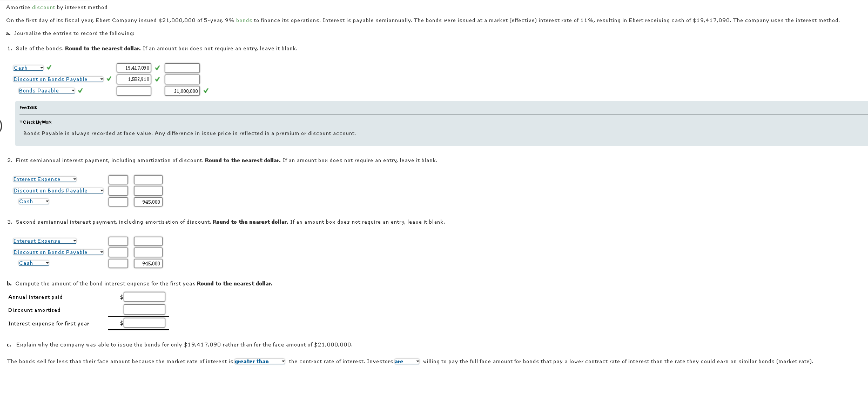Viewport: 868px width, 407px height.
Task: Collapse the Check My Work feedback triangle
Action: click(21, 122)
